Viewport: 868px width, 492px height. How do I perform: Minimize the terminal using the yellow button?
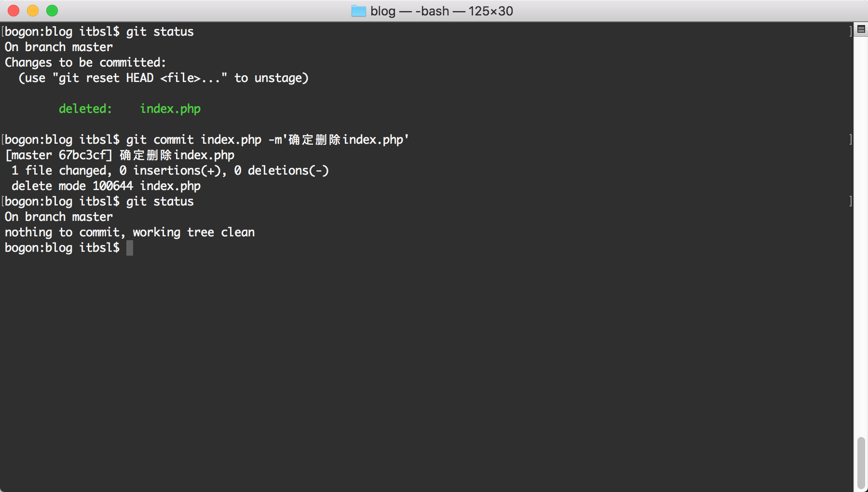point(33,11)
